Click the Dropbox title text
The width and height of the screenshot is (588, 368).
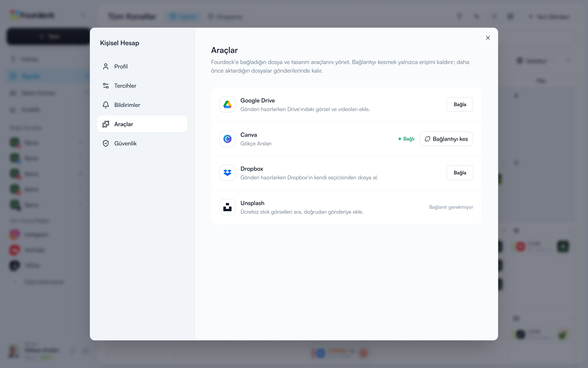[252, 169]
